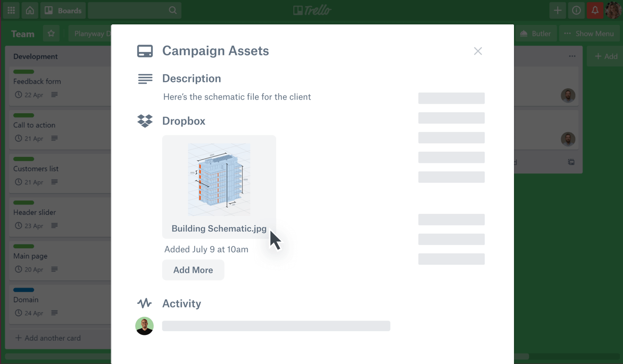623x364 pixels.
Task: Open the Boards menu
Action: [62, 10]
